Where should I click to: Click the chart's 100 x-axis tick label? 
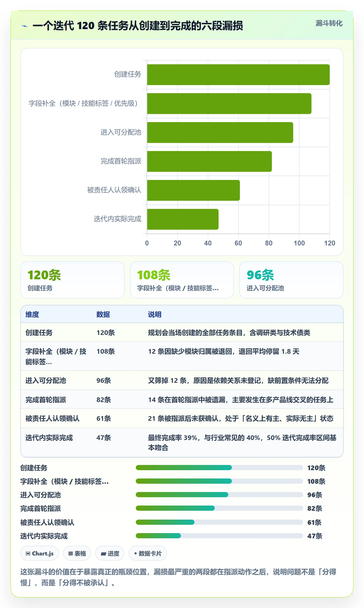coord(299,243)
